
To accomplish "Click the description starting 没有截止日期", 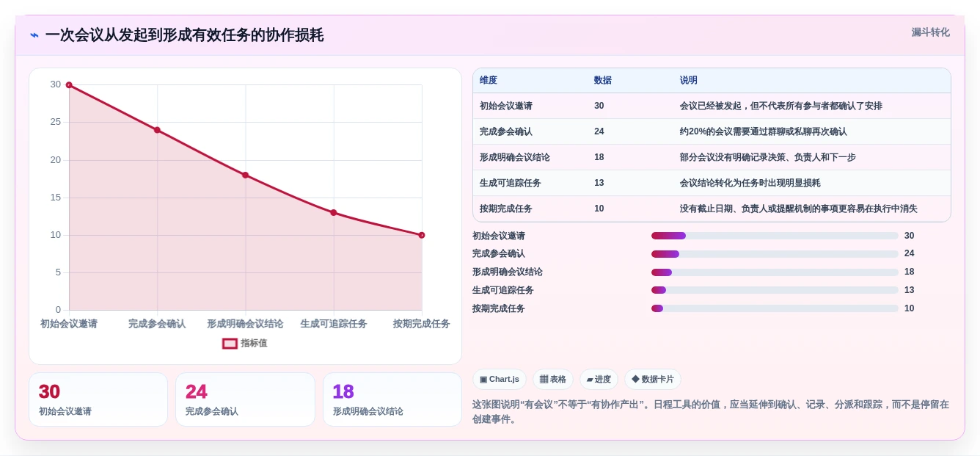I will point(799,209).
